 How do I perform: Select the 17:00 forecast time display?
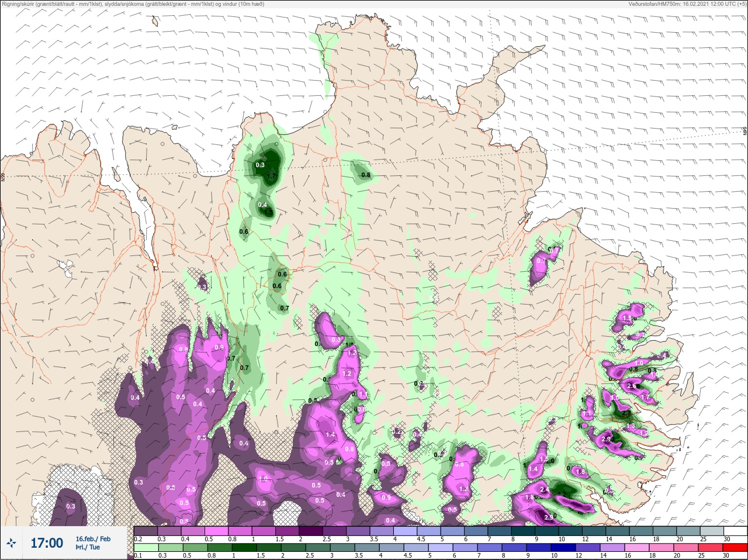point(47,543)
